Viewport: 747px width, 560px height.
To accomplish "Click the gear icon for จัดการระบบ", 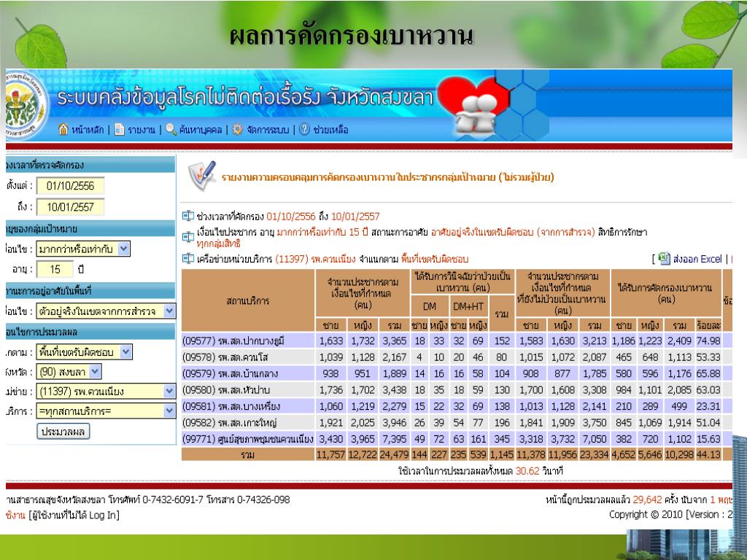I will (x=237, y=129).
